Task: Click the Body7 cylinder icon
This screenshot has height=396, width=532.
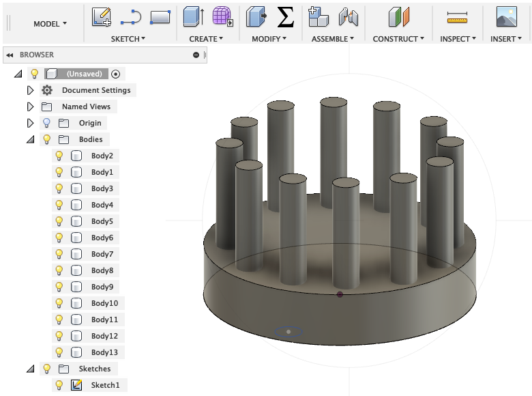Action: (76, 254)
